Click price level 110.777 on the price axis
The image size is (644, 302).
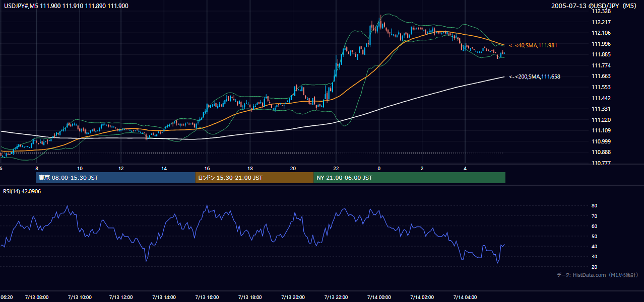[601, 163]
